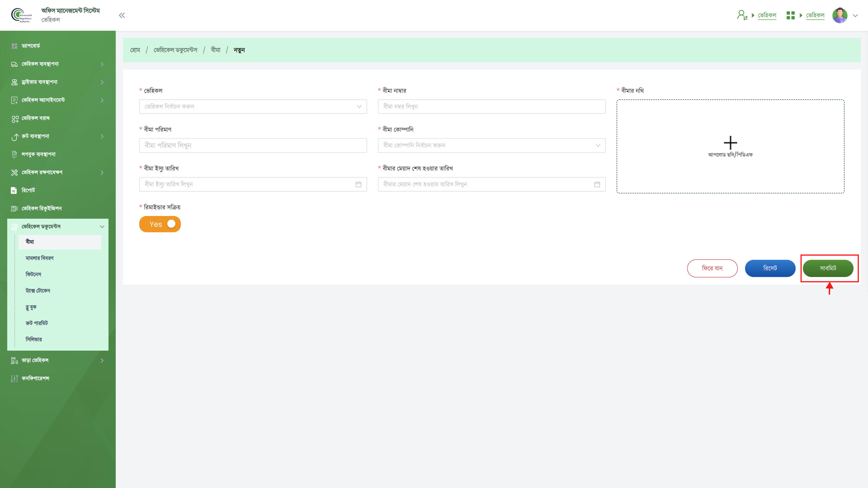Image resolution: width=868 pixels, height=488 pixels.
Task: Click the বীমা ইস্যু তারিখ date field
Action: pyautogui.click(x=253, y=184)
